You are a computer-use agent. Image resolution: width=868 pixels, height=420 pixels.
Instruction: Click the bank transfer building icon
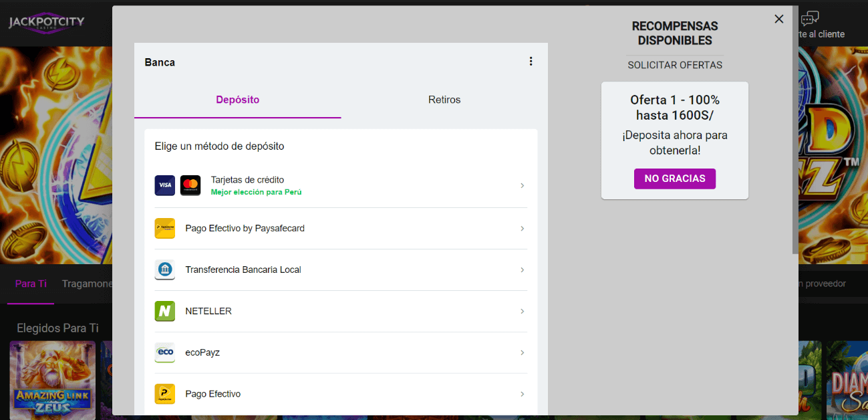tap(164, 270)
